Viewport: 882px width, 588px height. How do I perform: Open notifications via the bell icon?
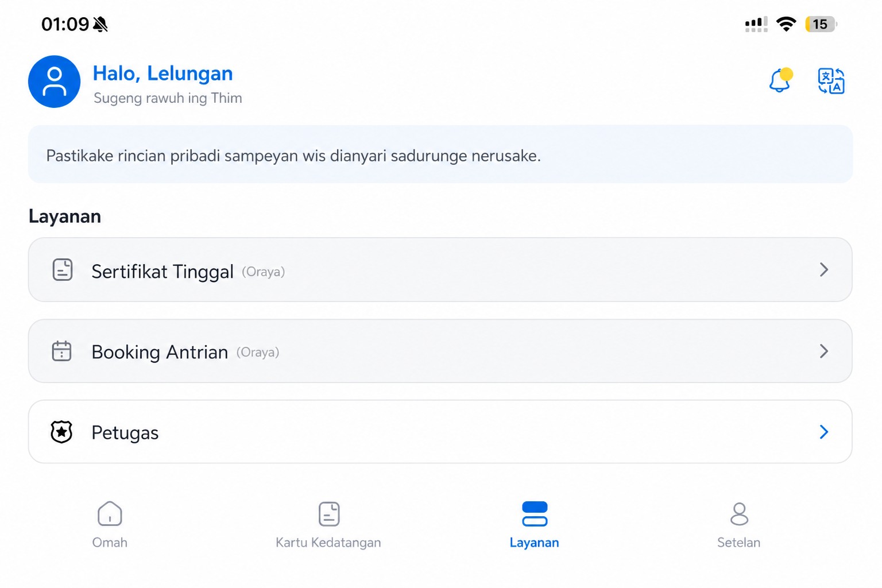pyautogui.click(x=780, y=80)
